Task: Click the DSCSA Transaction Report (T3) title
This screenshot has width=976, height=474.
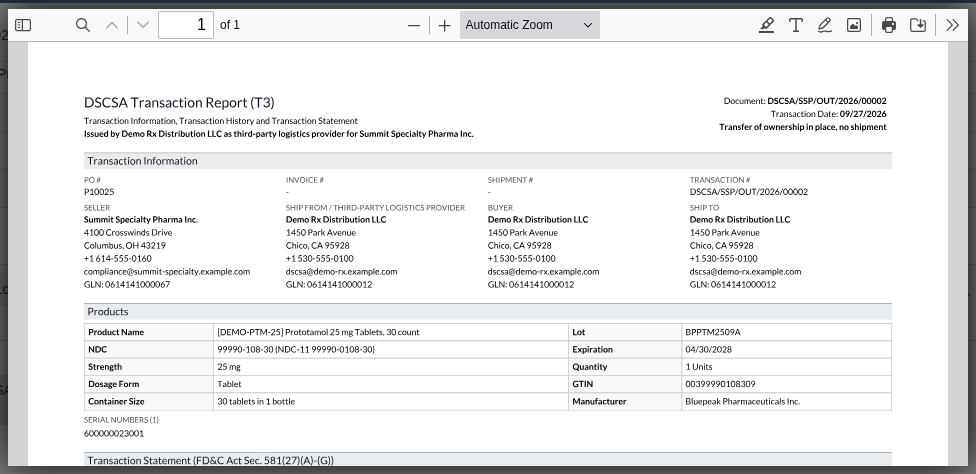Action: [179, 103]
